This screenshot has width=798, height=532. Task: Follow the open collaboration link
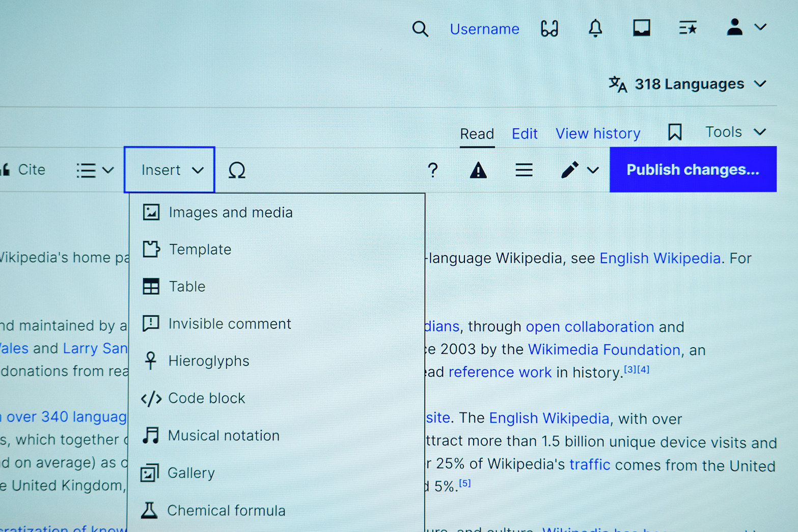(590, 327)
